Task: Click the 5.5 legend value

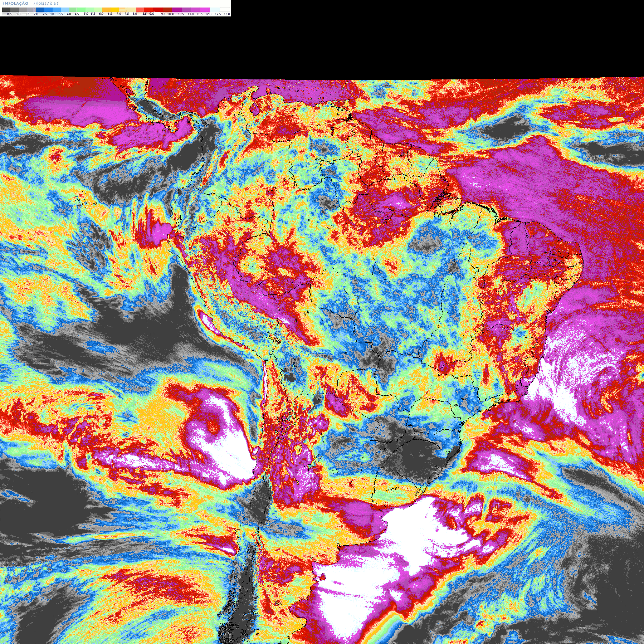Action: click(x=93, y=14)
